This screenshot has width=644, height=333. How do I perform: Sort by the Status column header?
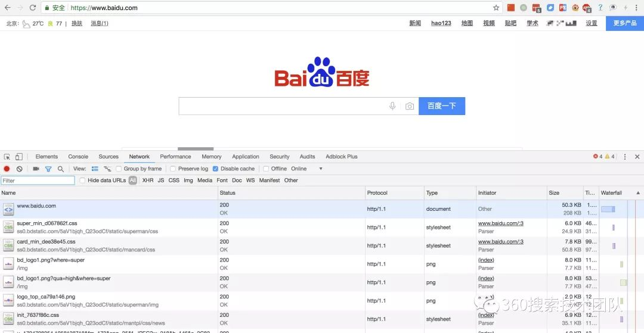(292, 193)
